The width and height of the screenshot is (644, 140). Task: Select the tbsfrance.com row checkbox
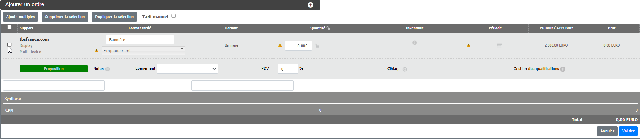[x=9, y=45]
